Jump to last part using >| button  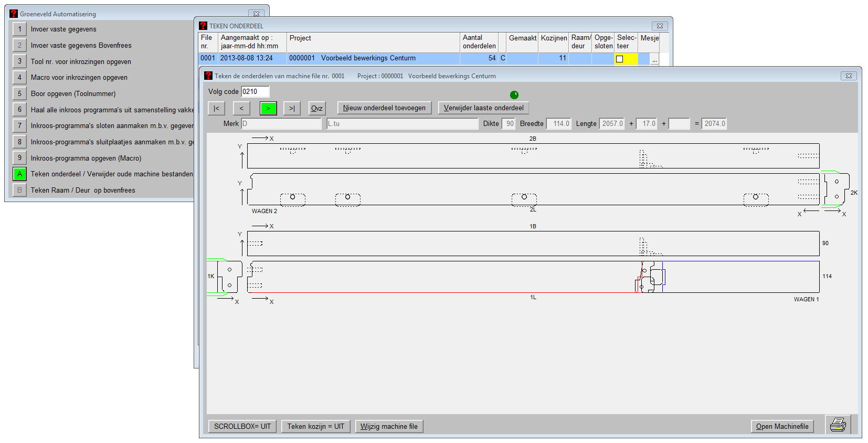click(292, 108)
